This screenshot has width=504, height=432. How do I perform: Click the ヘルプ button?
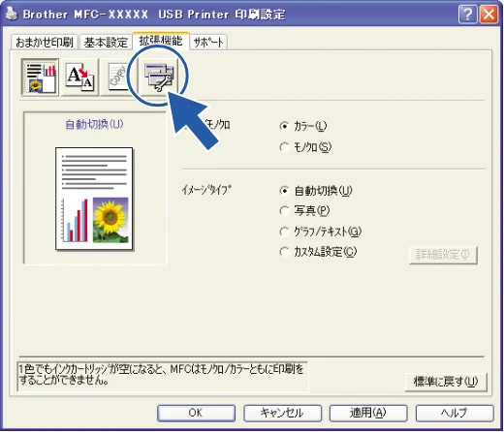tap(455, 413)
